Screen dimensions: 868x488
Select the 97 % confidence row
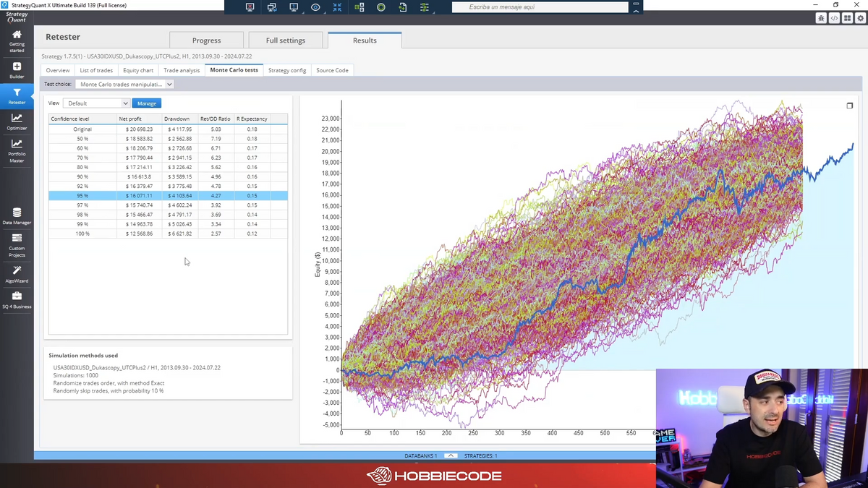[168, 205]
